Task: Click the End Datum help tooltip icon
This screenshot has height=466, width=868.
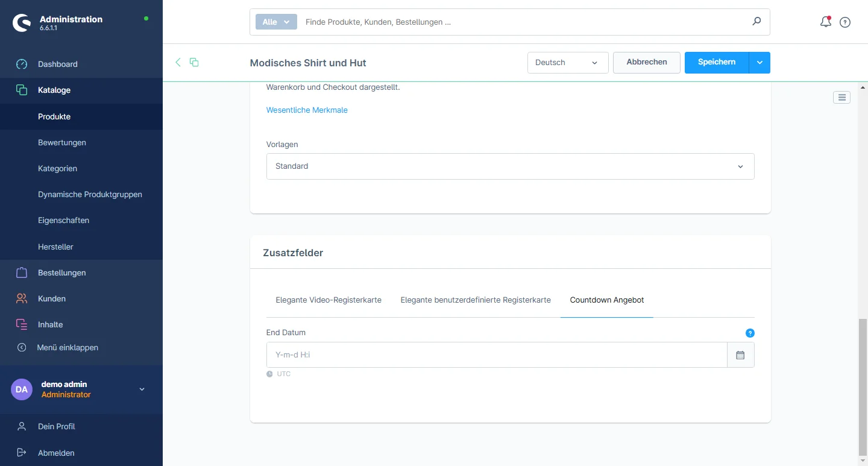Action: tap(750, 333)
